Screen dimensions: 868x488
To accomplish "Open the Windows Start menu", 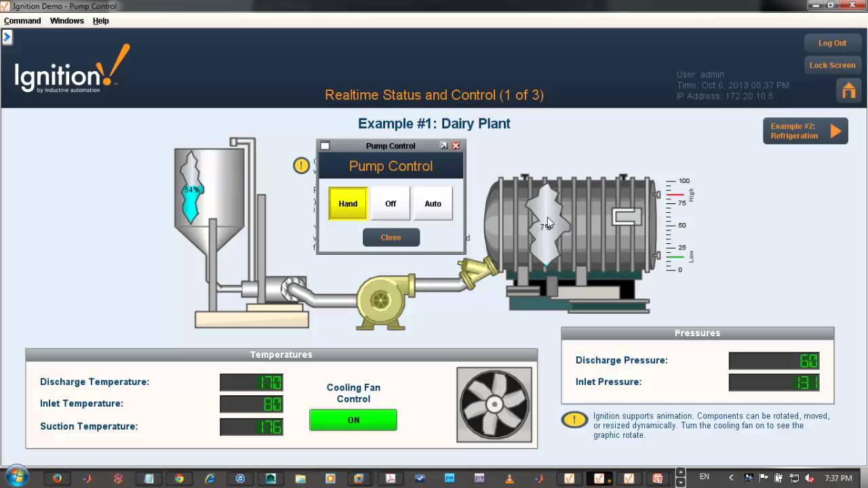I will pyautogui.click(x=16, y=477).
